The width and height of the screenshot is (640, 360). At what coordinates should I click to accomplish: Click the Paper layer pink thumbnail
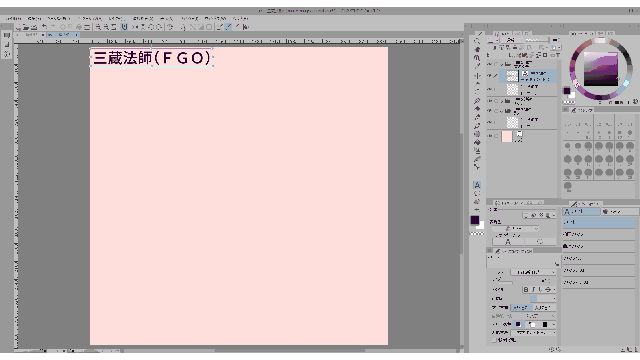click(507, 136)
